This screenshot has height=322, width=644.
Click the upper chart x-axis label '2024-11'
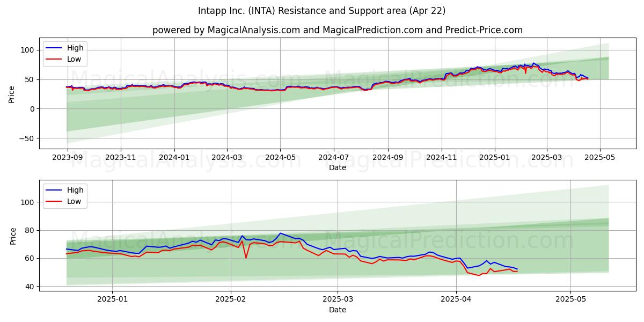click(x=442, y=158)
